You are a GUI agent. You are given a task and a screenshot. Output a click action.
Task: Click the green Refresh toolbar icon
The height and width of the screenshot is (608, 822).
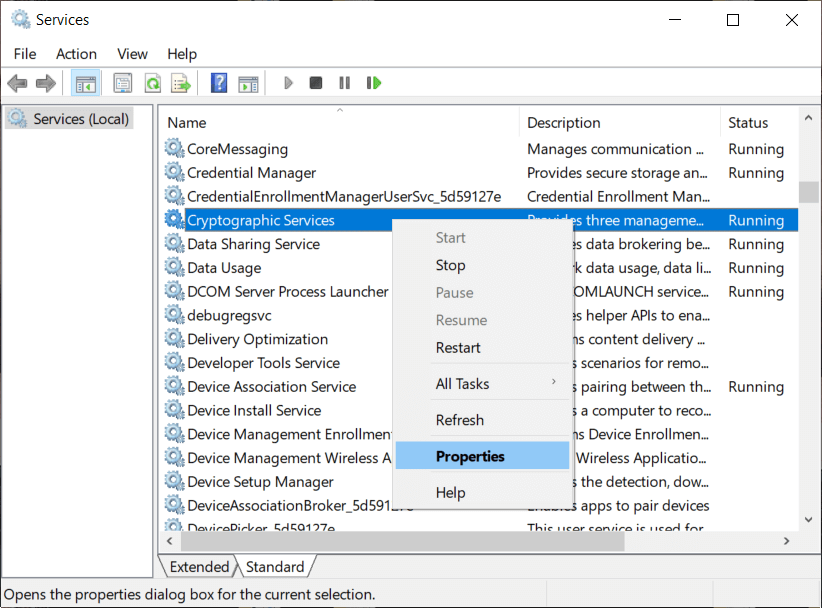(153, 83)
